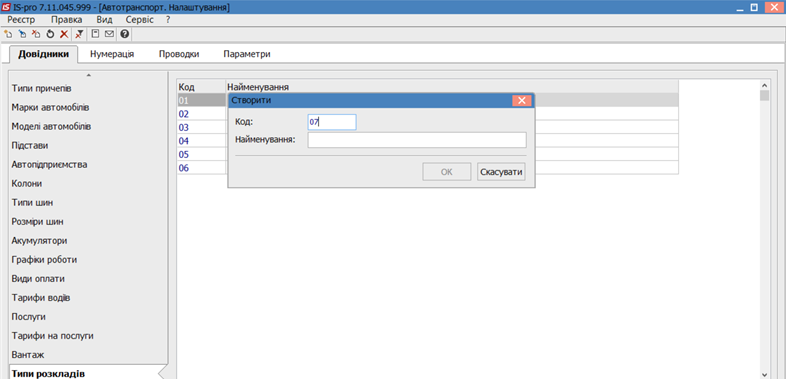Select Колони in the sidebar
The width and height of the screenshot is (786, 379).
27,183
